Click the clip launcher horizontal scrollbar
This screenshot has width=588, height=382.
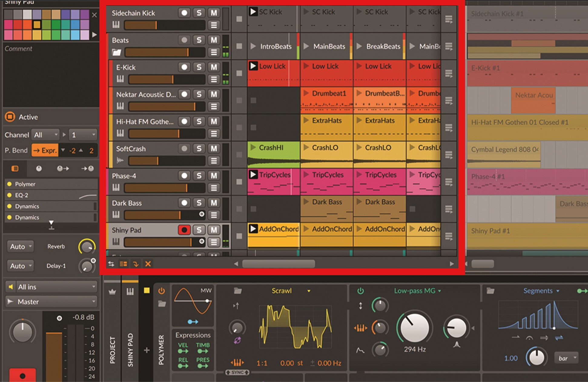279,264
